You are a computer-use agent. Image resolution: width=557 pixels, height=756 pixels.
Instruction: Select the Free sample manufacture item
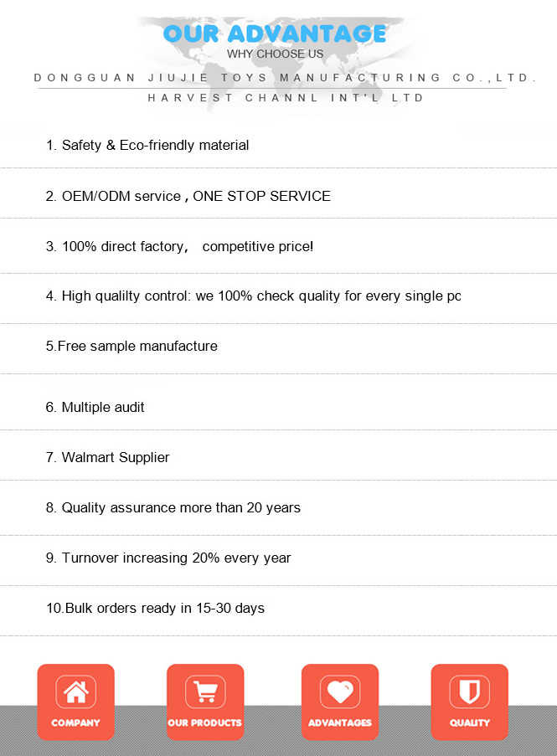point(132,346)
